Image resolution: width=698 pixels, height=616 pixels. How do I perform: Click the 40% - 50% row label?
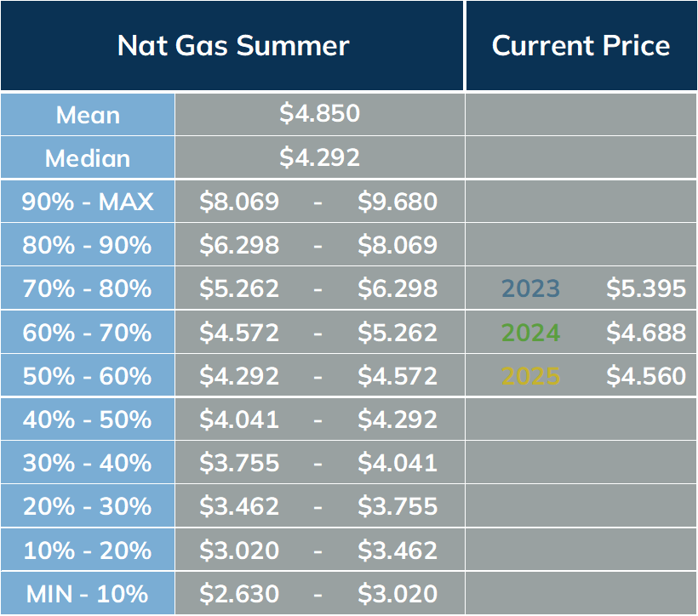click(x=87, y=419)
